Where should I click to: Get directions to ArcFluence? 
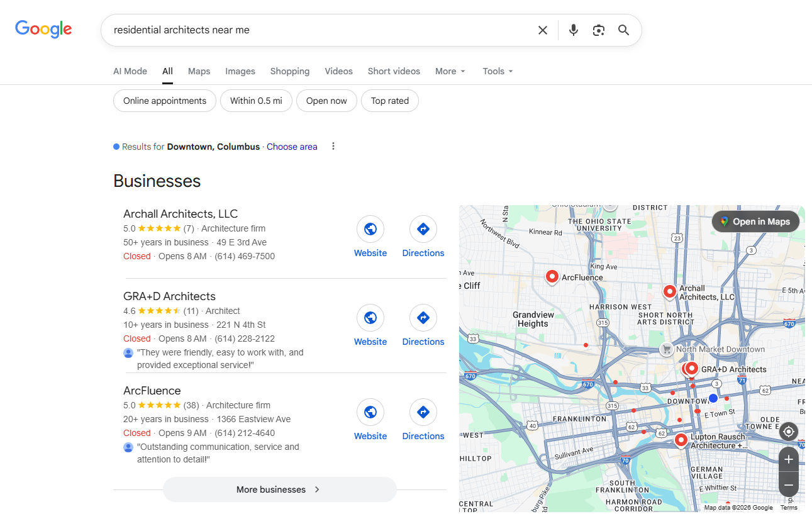tap(423, 413)
